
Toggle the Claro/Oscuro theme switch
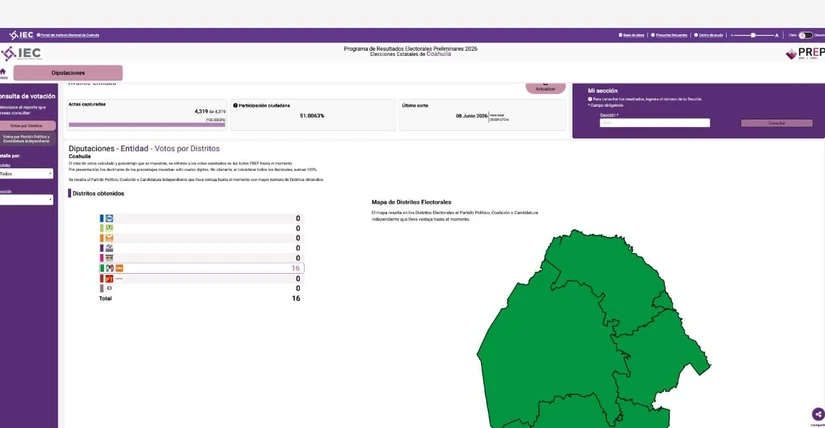point(805,35)
